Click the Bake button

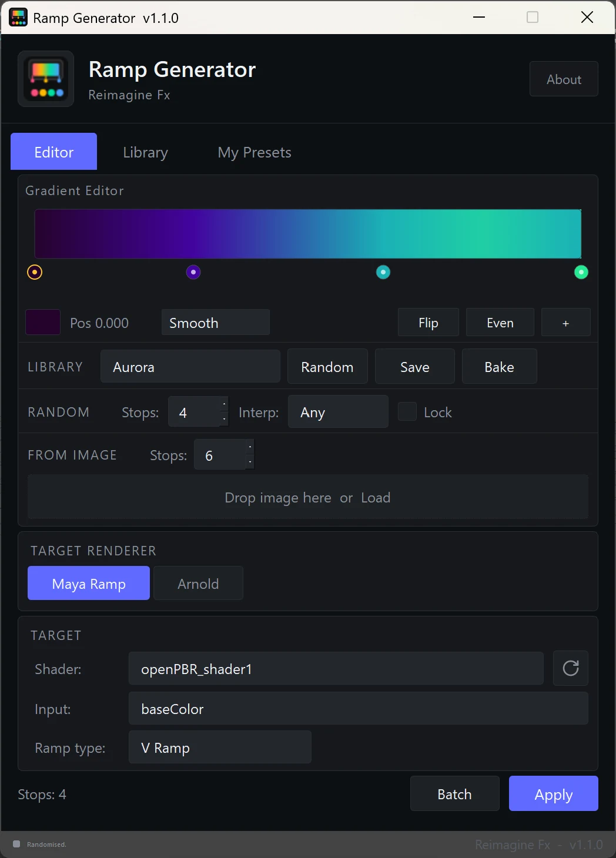[x=499, y=367]
